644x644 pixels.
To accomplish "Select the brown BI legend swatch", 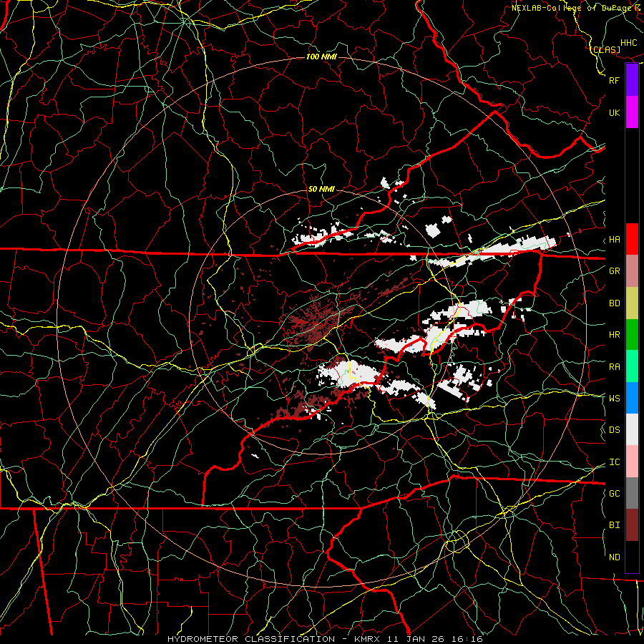I will (632, 525).
